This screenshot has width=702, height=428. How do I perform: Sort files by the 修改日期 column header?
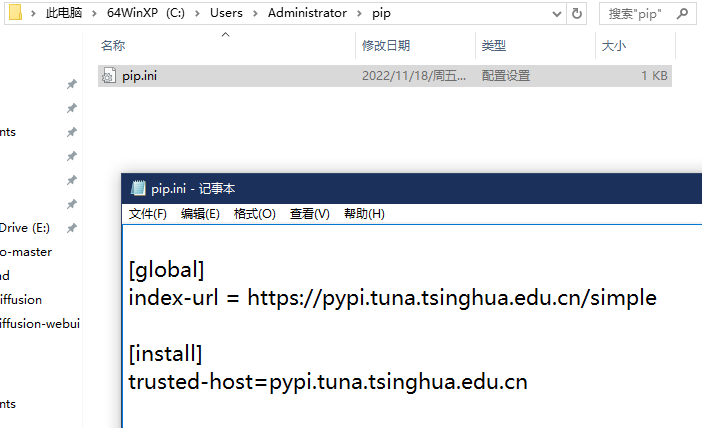click(386, 46)
